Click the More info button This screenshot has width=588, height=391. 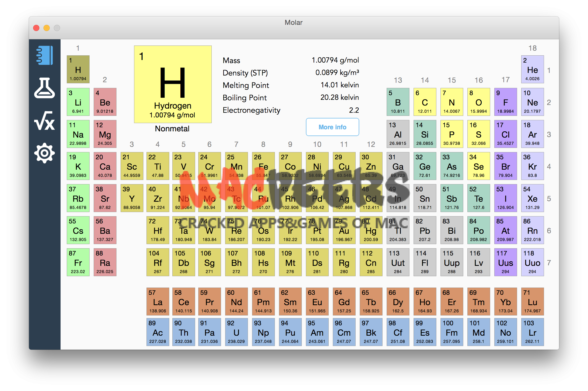[332, 127]
